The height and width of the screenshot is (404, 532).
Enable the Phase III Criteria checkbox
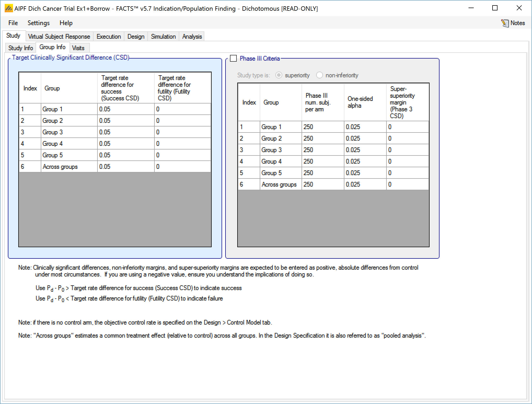233,58
